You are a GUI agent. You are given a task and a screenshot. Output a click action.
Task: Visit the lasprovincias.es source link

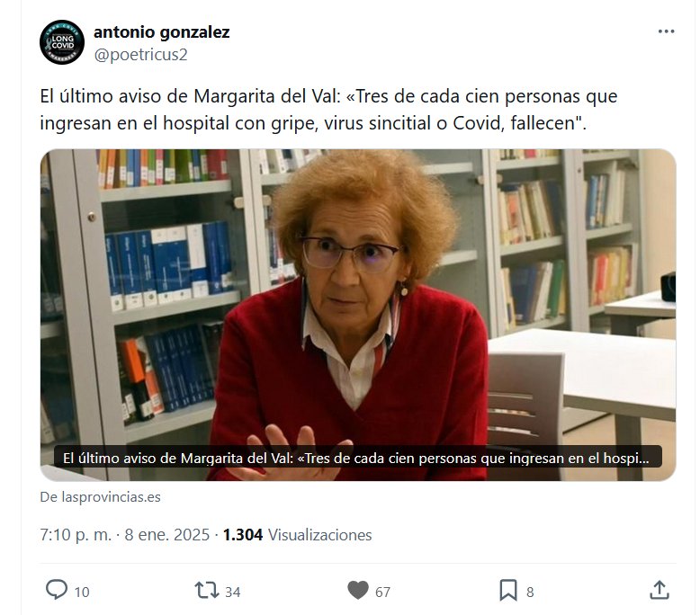(101, 497)
